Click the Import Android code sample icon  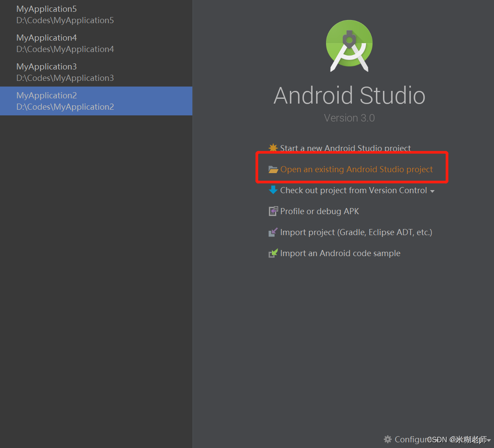point(273,253)
